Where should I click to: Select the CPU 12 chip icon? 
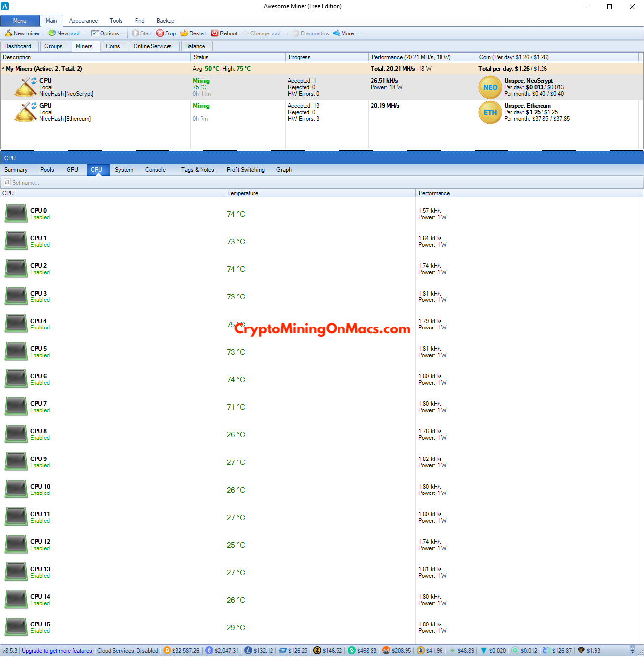pyautogui.click(x=16, y=544)
